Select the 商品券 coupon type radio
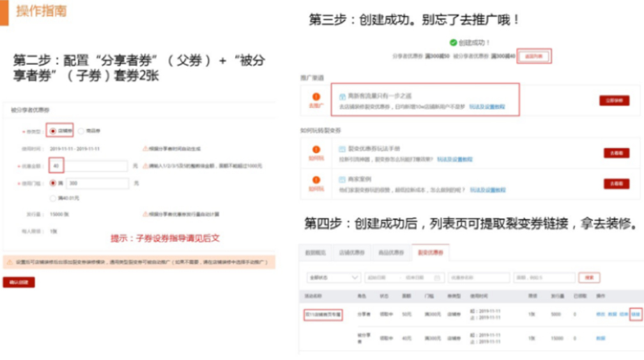Viewport: 644px width, 360px height. tap(81, 131)
